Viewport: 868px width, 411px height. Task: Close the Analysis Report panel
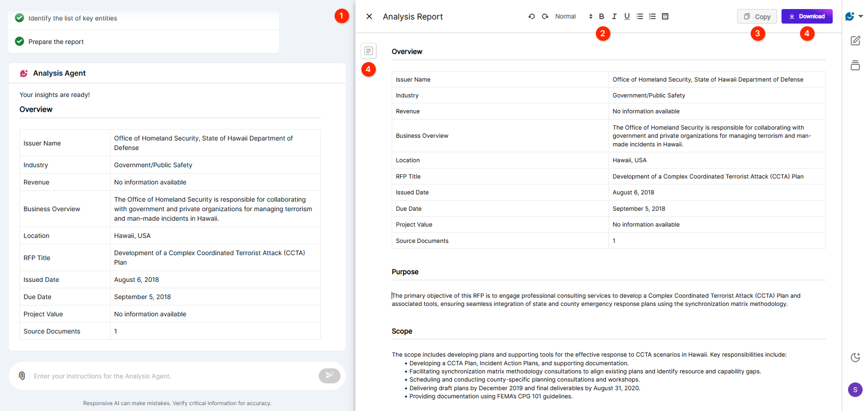coord(369,16)
